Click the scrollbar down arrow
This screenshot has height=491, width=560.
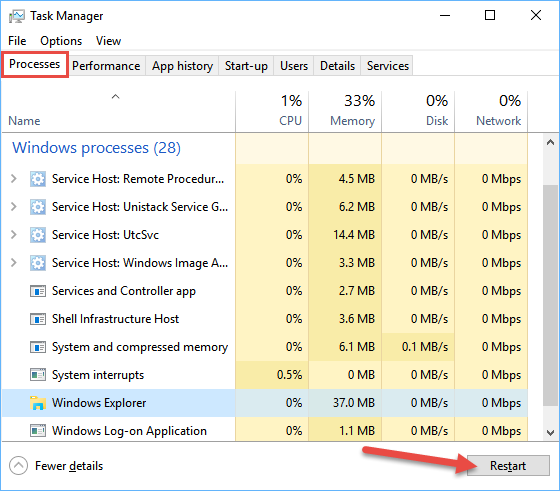pyautogui.click(x=550, y=432)
